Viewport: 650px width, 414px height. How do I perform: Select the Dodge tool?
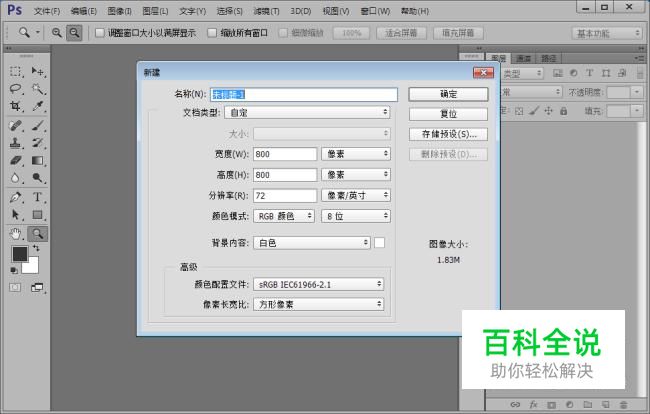tap(38, 178)
